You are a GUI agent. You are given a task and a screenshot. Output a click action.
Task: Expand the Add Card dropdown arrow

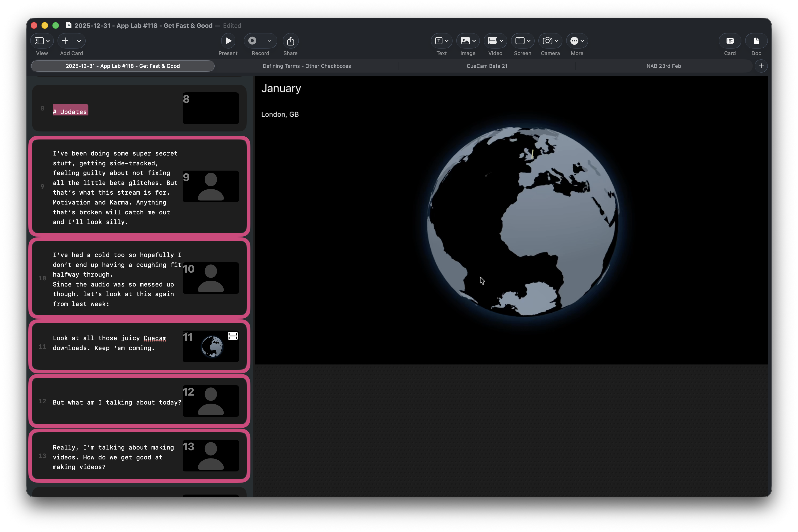[x=79, y=41]
